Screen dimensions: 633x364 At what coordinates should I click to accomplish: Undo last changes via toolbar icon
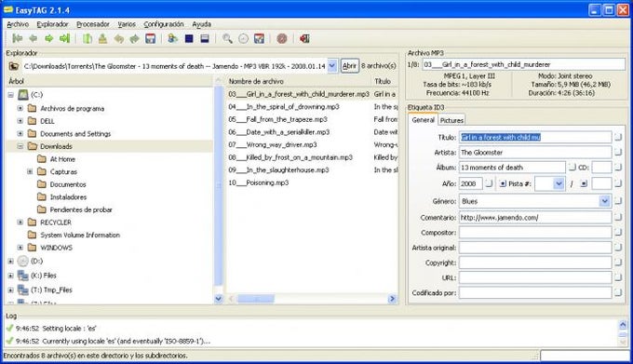tap(119, 39)
